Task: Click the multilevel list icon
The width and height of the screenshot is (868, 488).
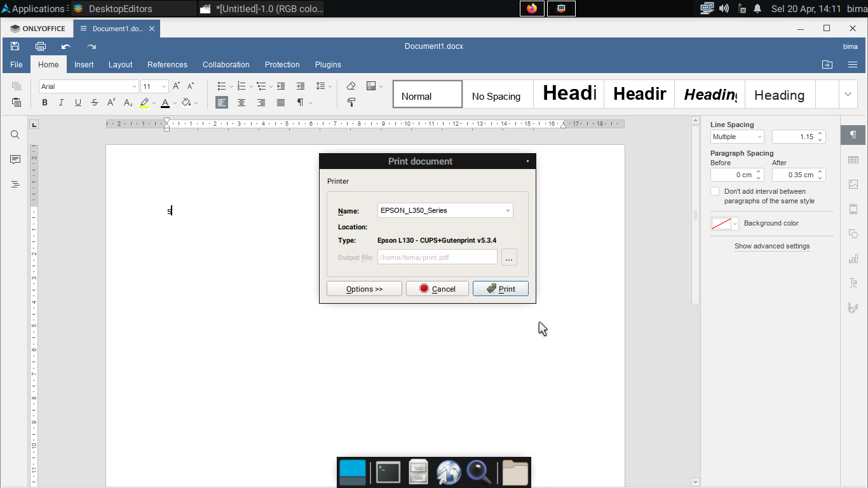Action: pyautogui.click(x=261, y=86)
